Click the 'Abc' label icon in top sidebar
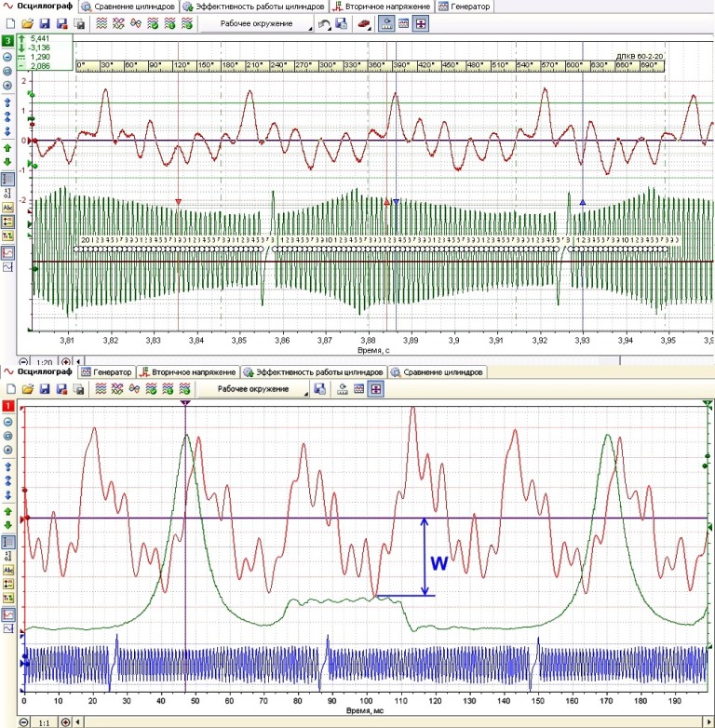Viewport: 715px width, 728px height. [7, 207]
